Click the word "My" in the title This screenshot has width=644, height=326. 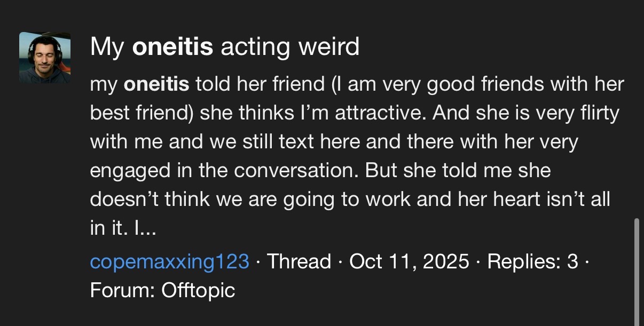(x=107, y=47)
